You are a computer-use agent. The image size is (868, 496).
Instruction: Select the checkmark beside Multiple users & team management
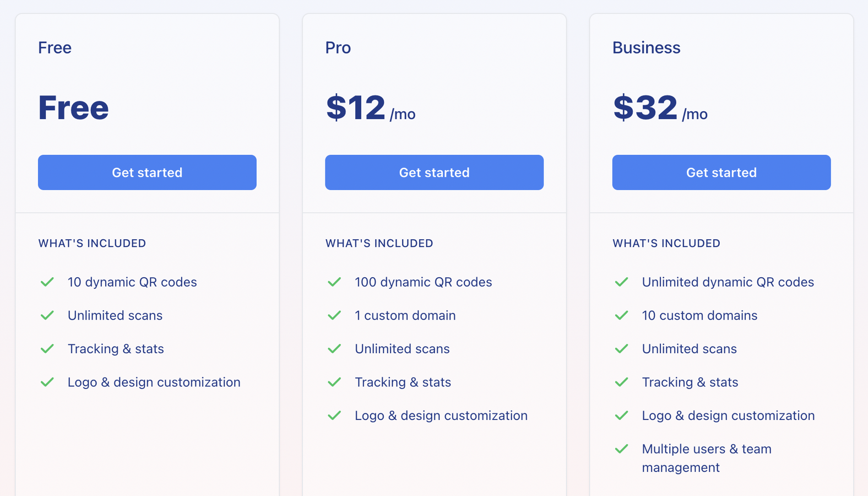621,449
